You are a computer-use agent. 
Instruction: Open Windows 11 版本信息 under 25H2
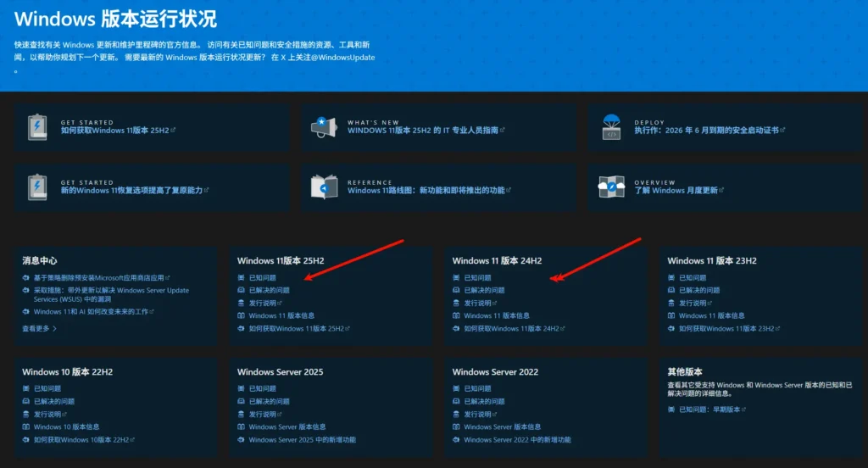tap(281, 315)
